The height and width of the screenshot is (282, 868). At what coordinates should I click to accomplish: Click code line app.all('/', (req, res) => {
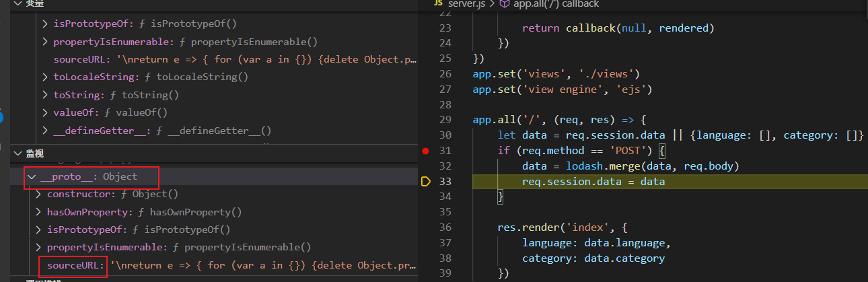[559, 120]
